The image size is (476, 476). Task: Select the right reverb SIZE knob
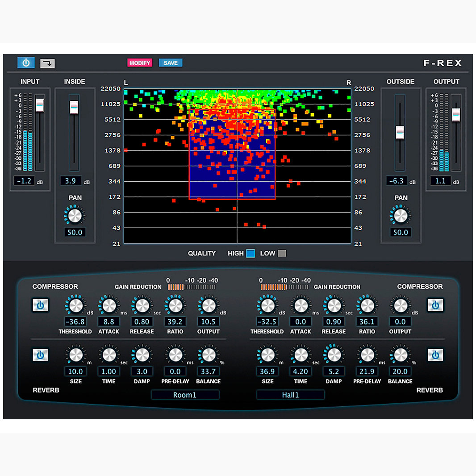click(x=267, y=355)
